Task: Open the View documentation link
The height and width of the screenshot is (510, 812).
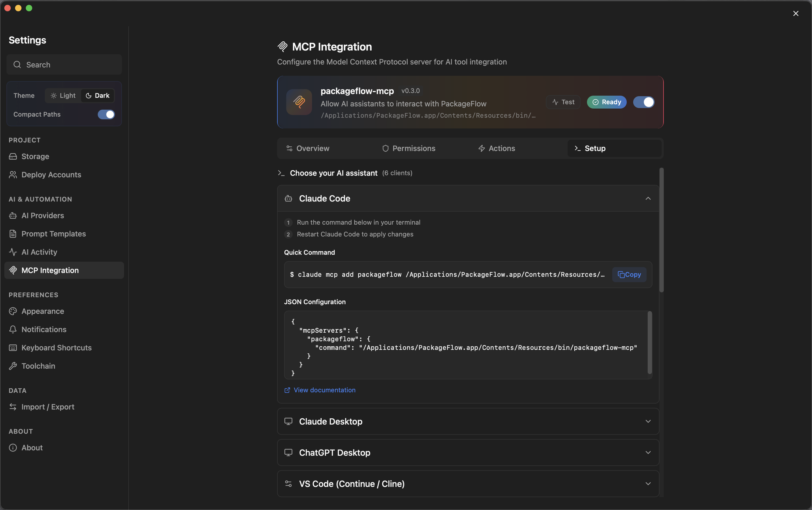Action: (x=324, y=390)
